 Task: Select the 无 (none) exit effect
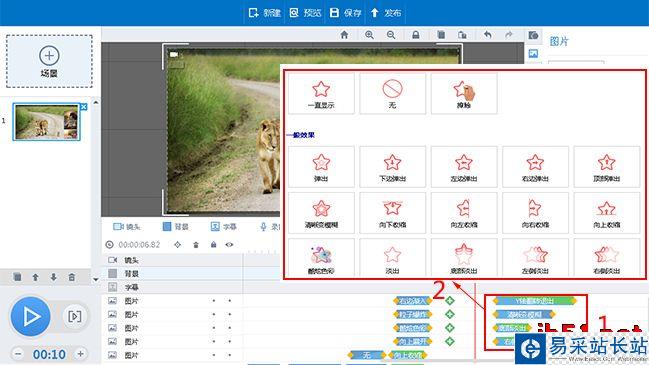(x=392, y=94)
